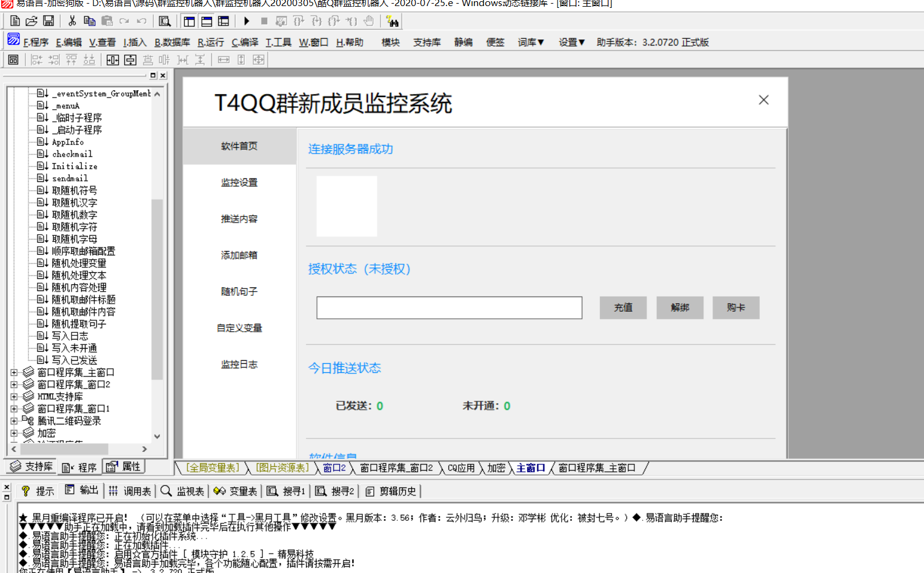The width and height of the screenshot is (924, 573).
Task: Open the H.帮助 menu
Action: (350, 42)
